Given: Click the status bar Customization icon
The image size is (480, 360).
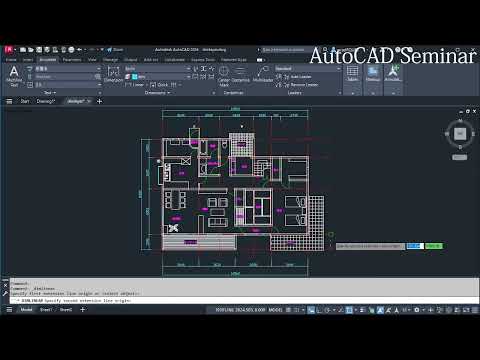Looking at the screenshot, I should pyautogui.click(x=475, y=310).
